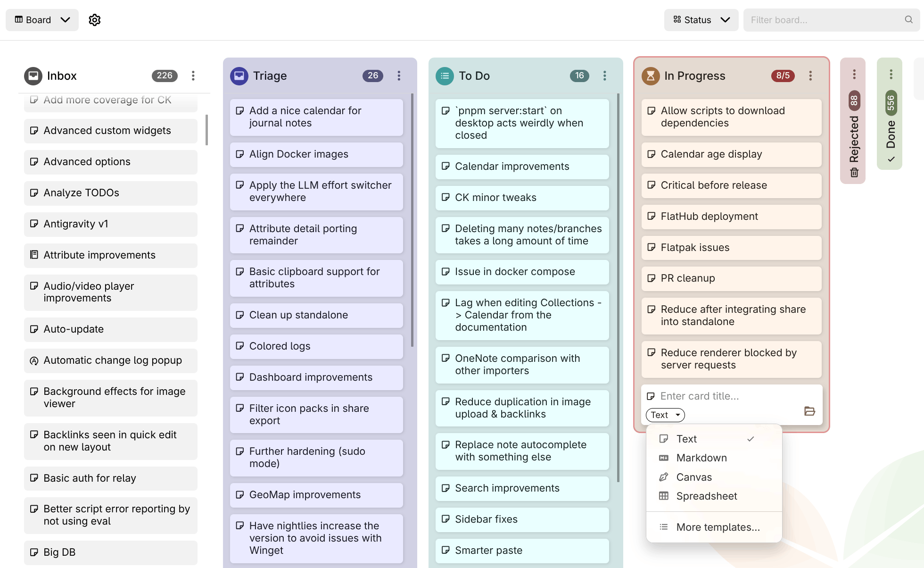
Task: Click the To Do list icon
Action: (x=445, y=76)
